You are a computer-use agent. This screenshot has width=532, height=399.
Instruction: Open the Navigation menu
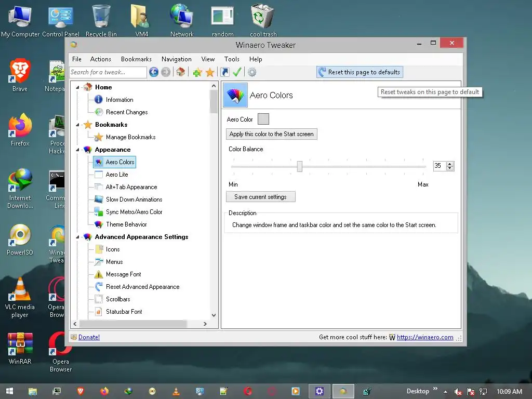[177, 59]
